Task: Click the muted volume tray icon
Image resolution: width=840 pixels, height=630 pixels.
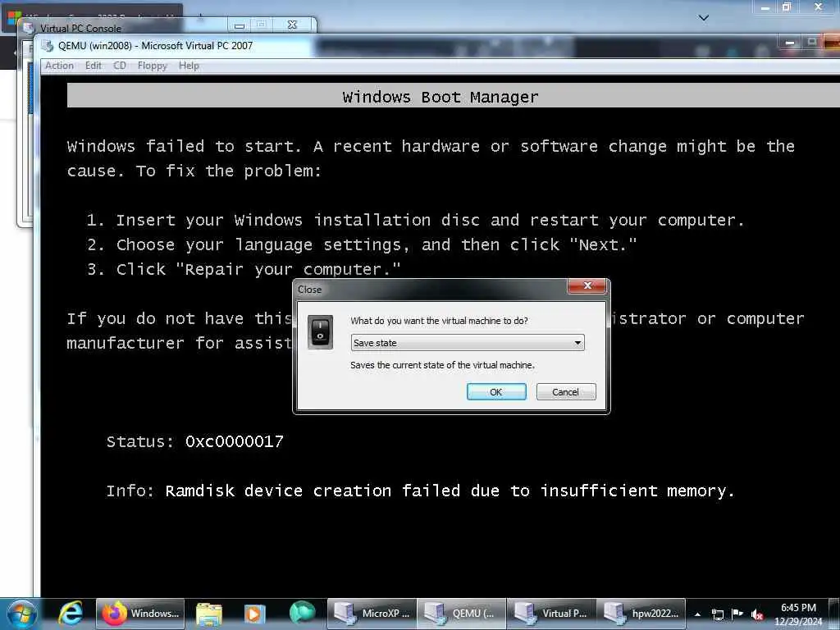Action: [757, 614]
